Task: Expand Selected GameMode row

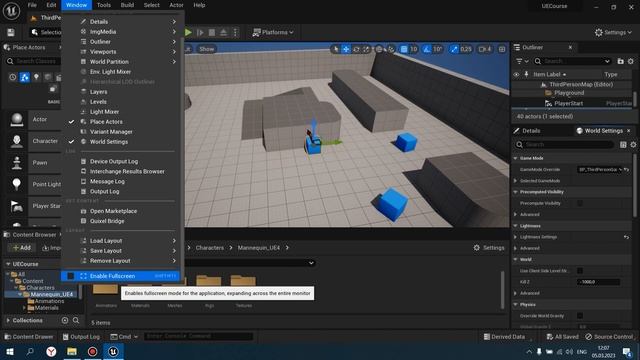Action: (x=516, y=180)
